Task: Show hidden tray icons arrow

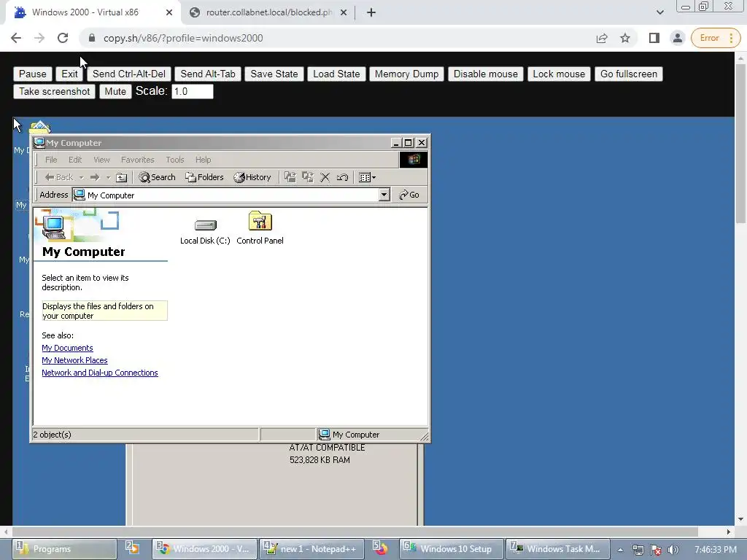Action: (620, 550)
